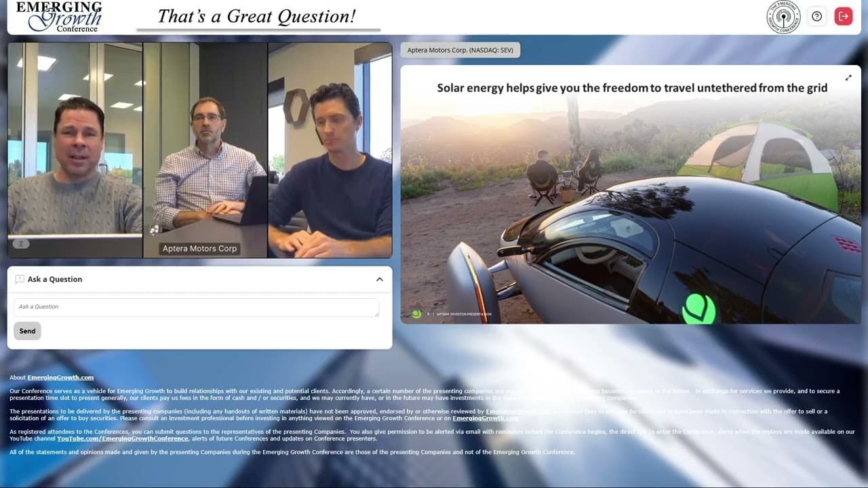Select the speaker in the checkered shirt
The height and width of the screenshot is (488, 868).
(205, 150)
